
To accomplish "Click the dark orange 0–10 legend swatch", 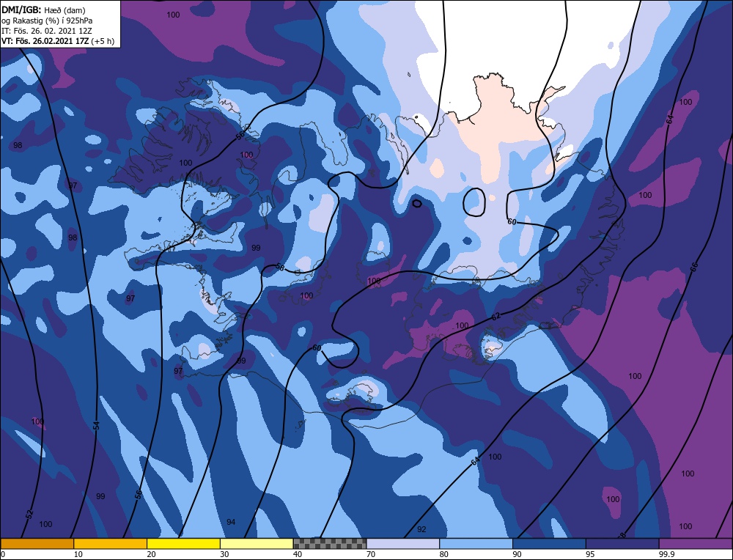I will (37, 543).
